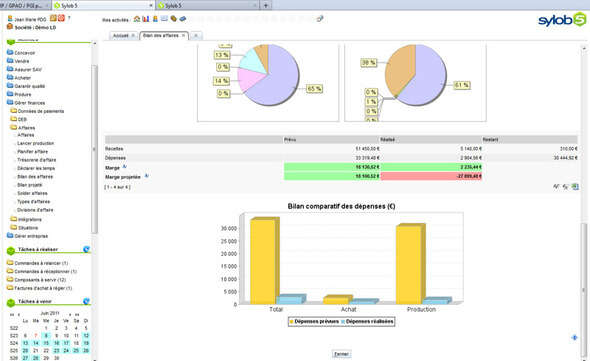Open Types d'affaires link

tap(33, 201)
